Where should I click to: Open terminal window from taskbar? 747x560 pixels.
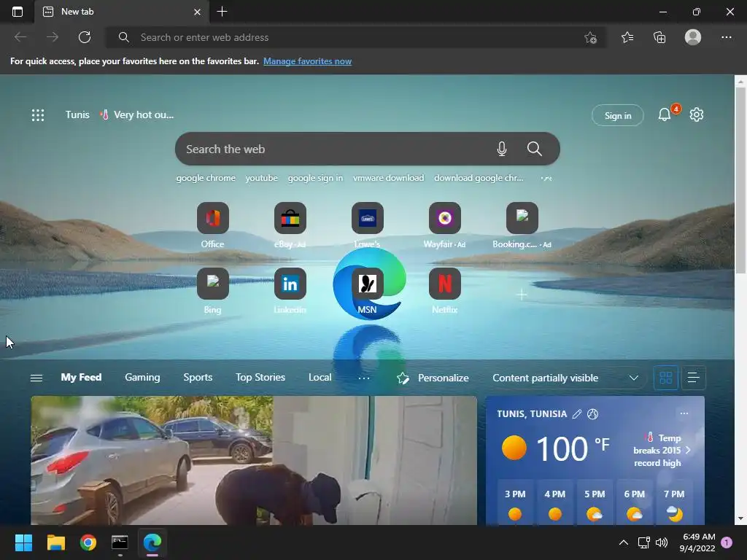120,542
